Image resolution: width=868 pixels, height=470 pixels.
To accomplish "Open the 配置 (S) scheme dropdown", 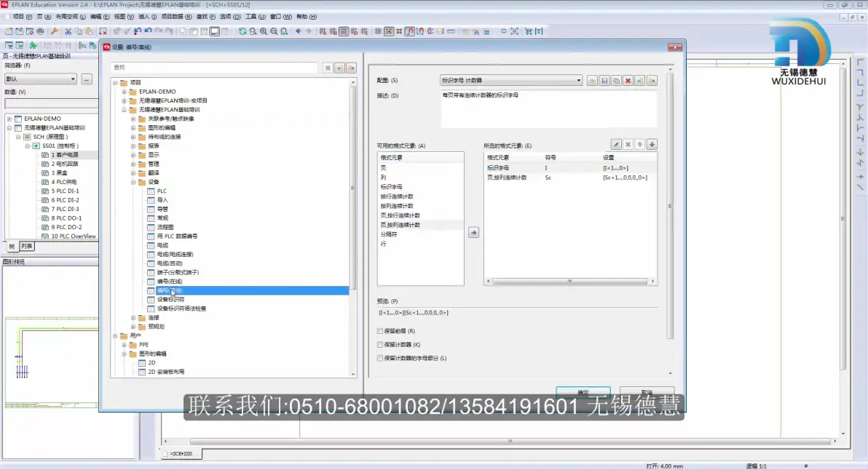I will pos(578,81).
